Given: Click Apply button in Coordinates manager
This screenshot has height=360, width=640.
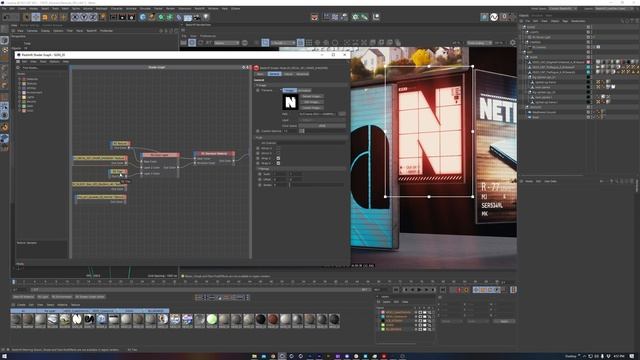Looking at the screenshot, I should point(504,322).
